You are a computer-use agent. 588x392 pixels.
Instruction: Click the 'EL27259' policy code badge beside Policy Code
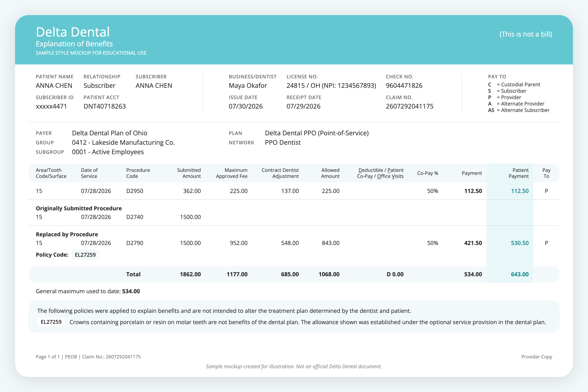tap(85, 255)
